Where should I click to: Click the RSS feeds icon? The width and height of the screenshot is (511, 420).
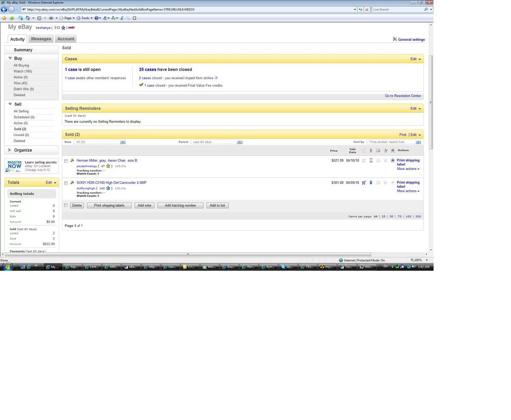click(x=39, y=18)
